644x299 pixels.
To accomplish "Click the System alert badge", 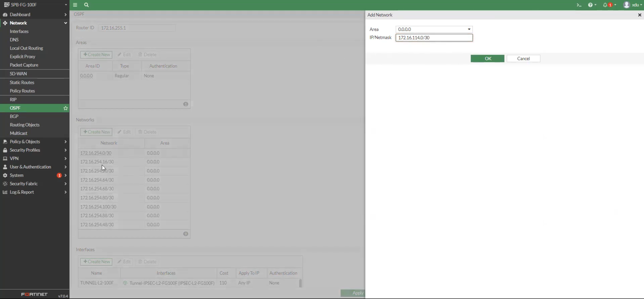I will [x=59, y=175].
